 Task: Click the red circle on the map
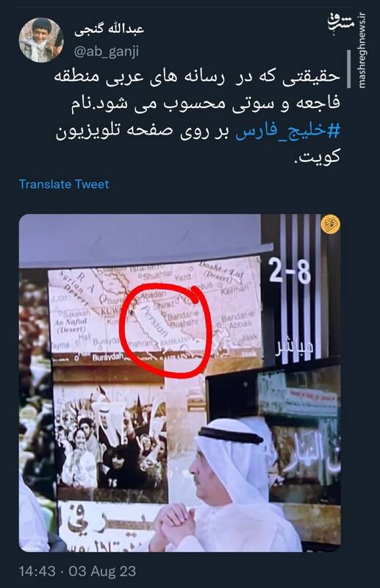point(165,330)
